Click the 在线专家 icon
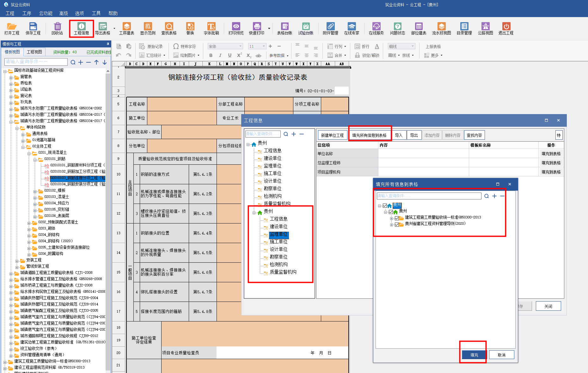The height and width of the screenshot is (373, 588). pos(352,28)
